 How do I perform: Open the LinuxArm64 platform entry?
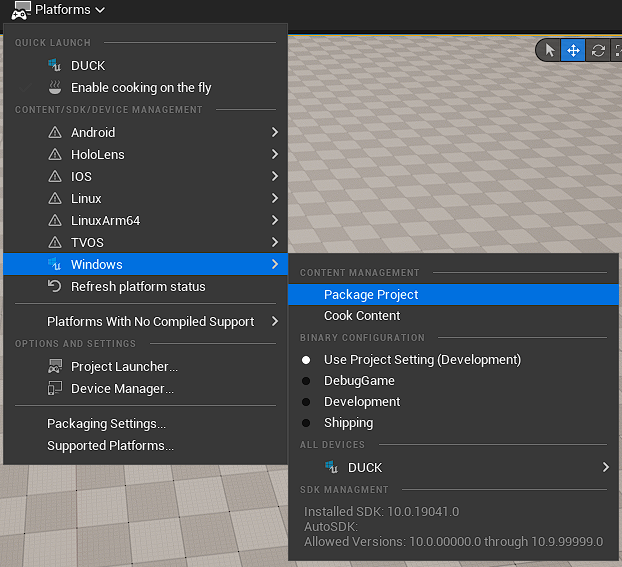(x=145, y=220)
